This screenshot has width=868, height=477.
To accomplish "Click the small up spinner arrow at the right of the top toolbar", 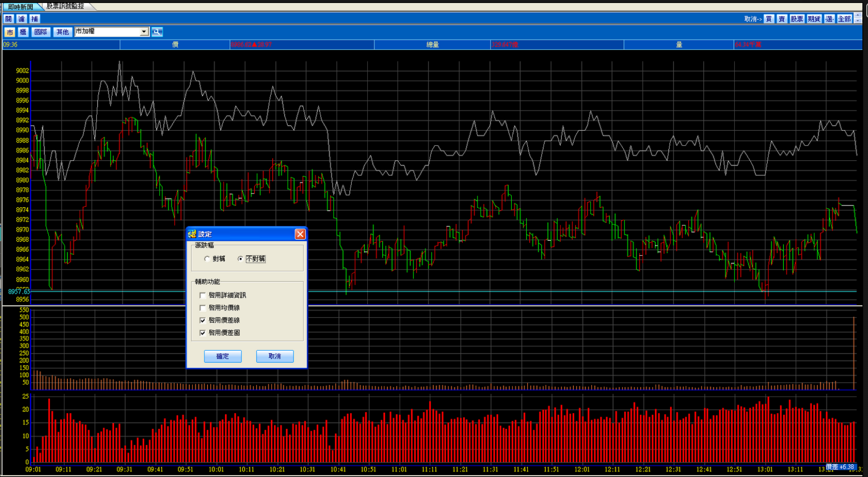I will 858,16.
